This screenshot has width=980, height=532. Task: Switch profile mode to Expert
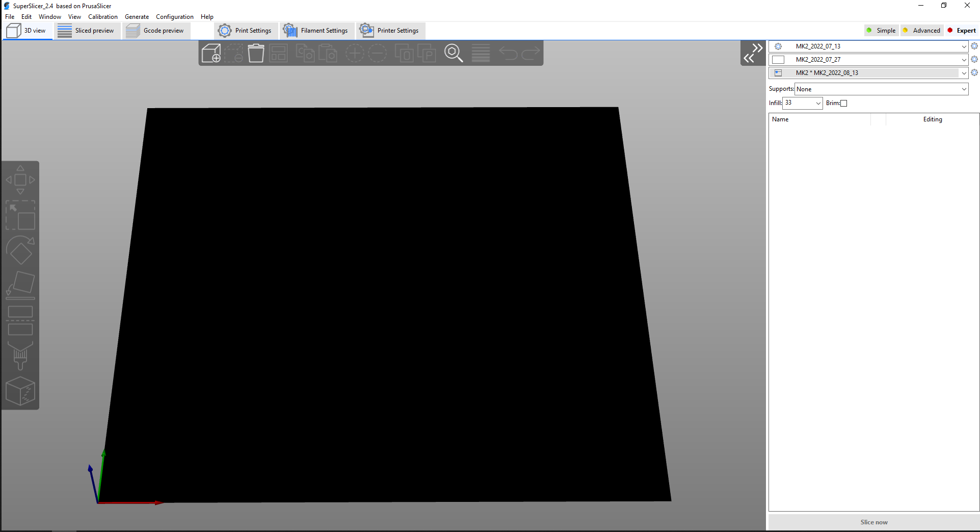coord(962,30)
